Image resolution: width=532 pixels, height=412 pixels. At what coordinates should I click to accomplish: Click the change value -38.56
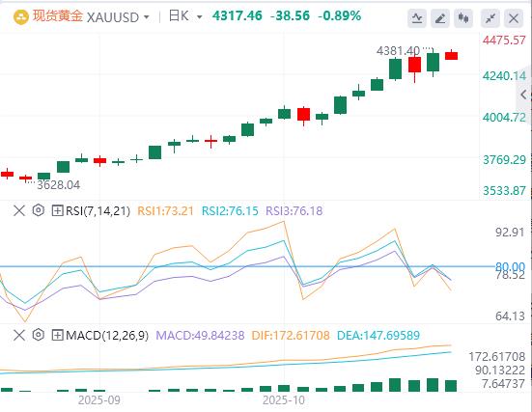pos(290,16)
